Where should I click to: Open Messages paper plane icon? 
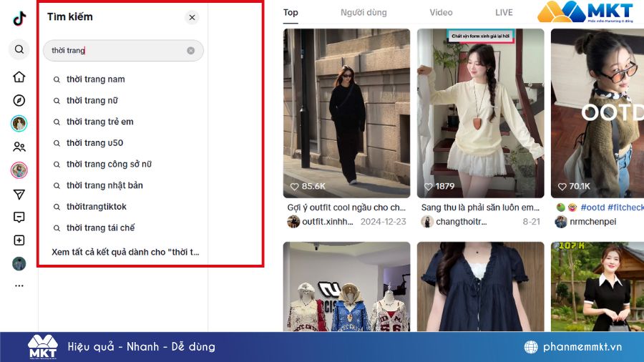[x=19, y=194]
